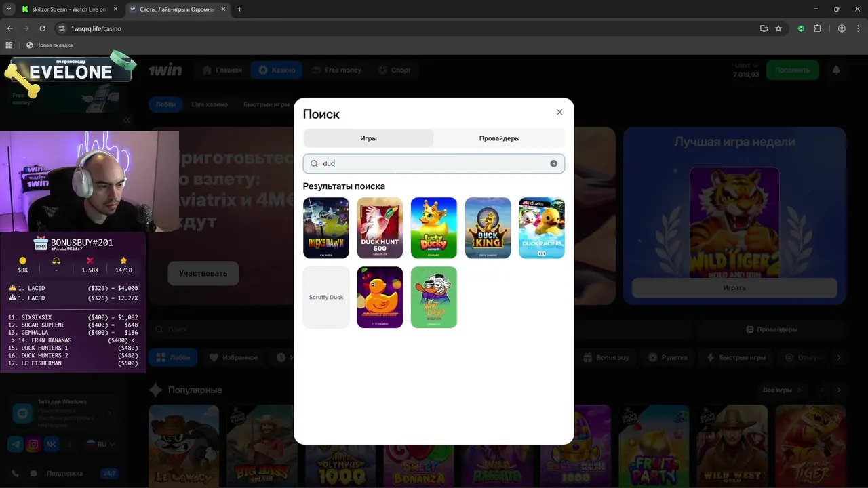Click the green Пополнить deposit button
Viewport: 868px width, 488px height.
point(792,70)
